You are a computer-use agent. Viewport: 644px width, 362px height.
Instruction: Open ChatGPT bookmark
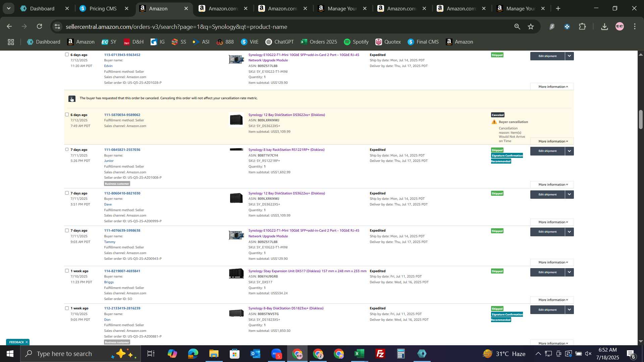pyautogui.click(x=279, y=42)
